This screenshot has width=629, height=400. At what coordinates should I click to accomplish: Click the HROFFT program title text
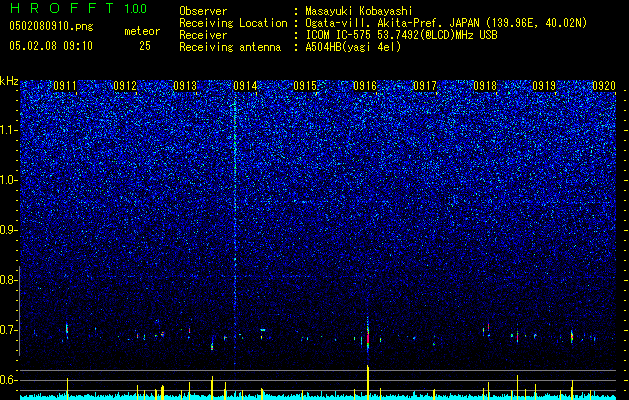tap(63, 8)
